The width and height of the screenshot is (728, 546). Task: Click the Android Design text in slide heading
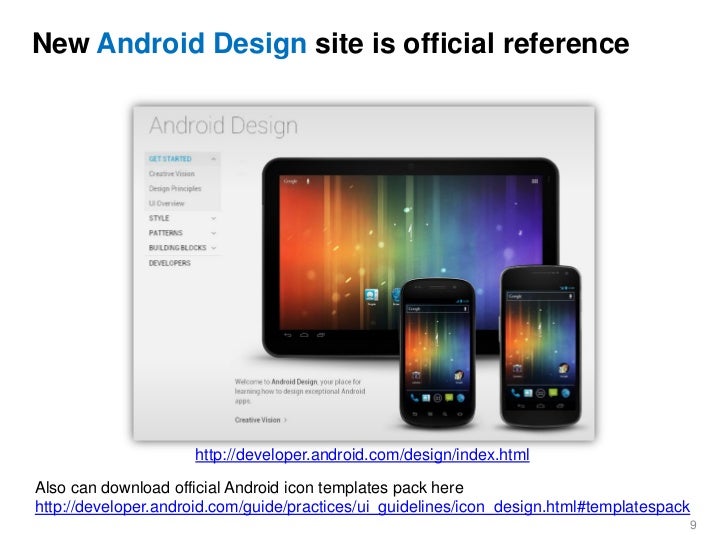coord(202,44)
